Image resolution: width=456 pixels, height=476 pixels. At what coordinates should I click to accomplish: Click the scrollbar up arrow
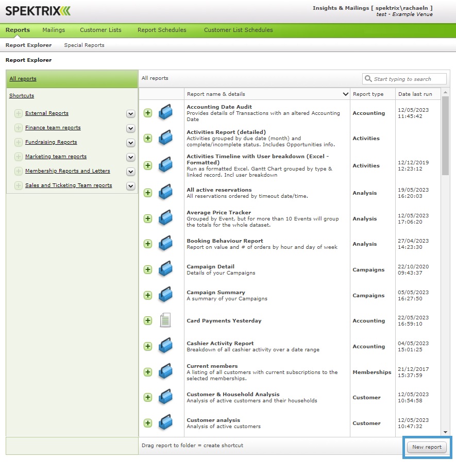click(x=445, y=92)
